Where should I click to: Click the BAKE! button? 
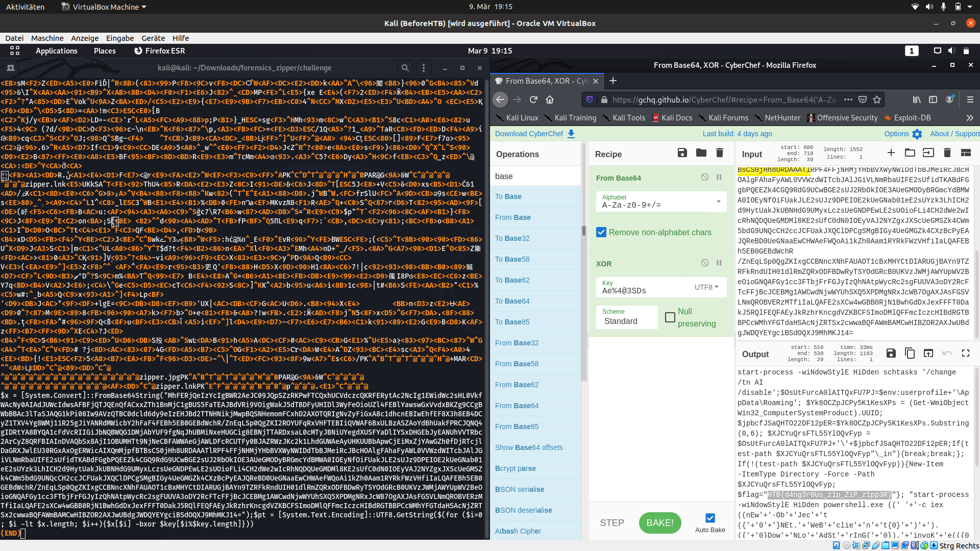coord(660,523)
